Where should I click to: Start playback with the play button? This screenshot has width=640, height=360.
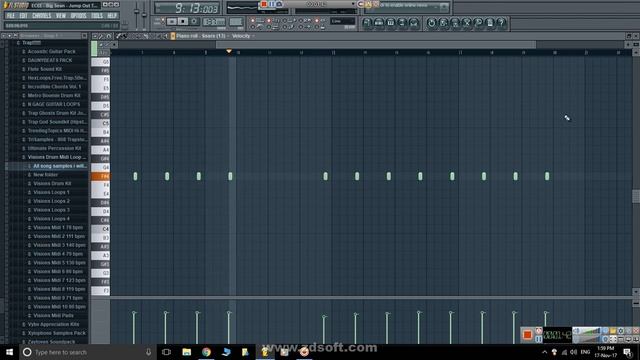pyautogui.click(x=172, y=22)
